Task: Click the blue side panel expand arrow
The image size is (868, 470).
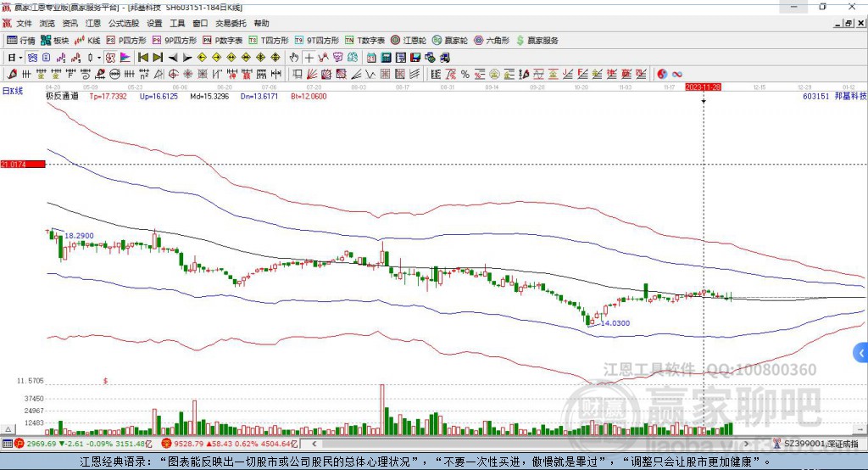Action: 860,353
